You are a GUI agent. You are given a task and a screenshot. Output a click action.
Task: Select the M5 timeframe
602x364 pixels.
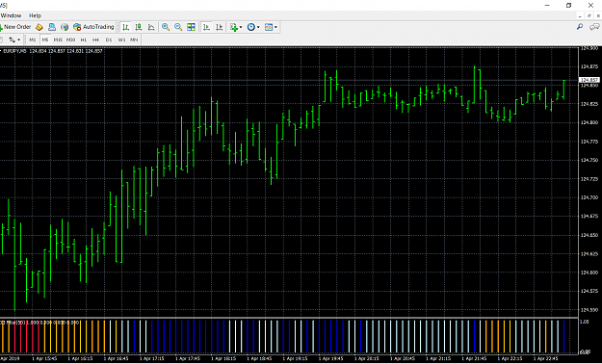tap(45, 39)
